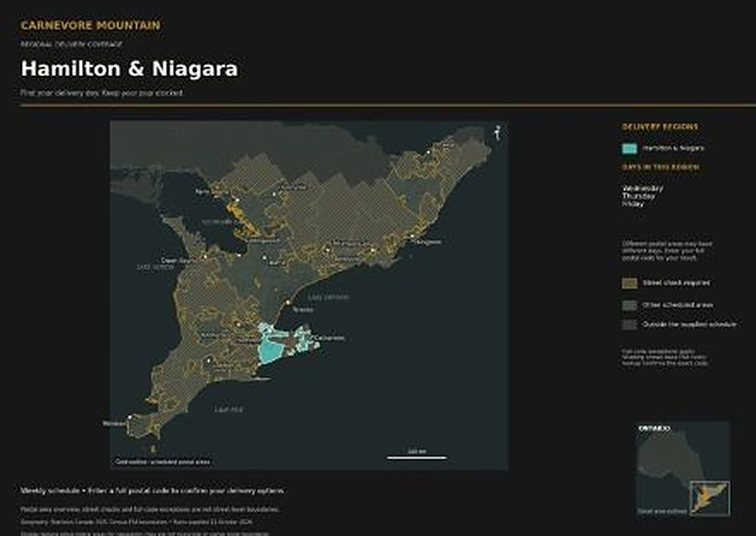Click the DELIVERY REGIONS legend heading

pyautogui.click(x=660, y=127)
